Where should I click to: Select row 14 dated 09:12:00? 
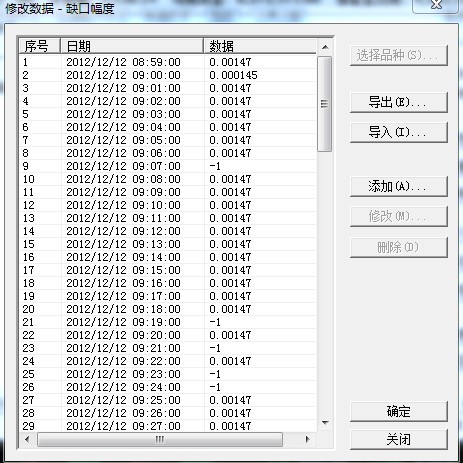pos(168,231)
